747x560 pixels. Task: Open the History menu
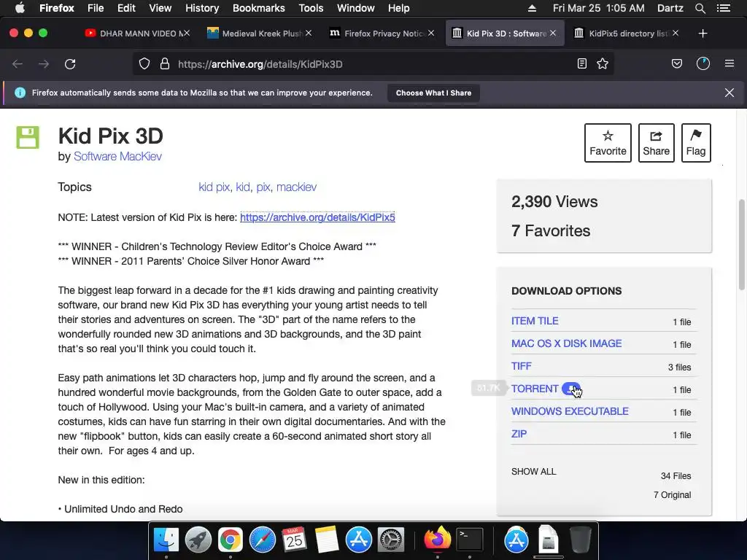[202, 8]
